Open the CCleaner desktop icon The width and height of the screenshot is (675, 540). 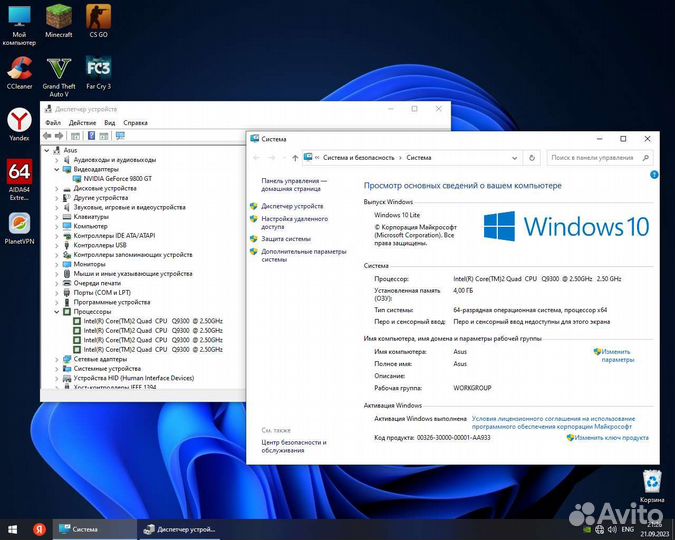pos(19,72)
